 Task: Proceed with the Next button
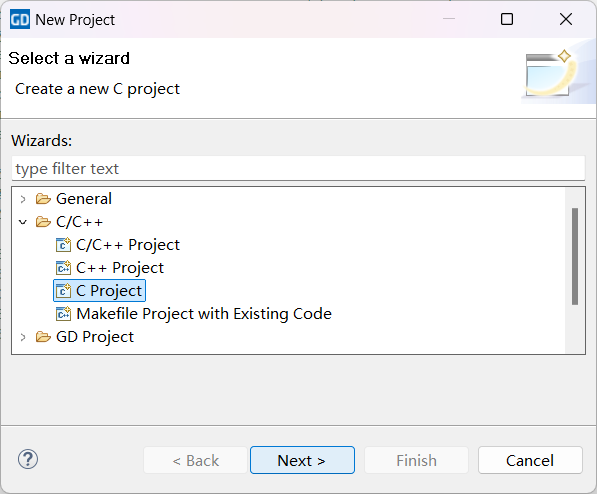302,460
